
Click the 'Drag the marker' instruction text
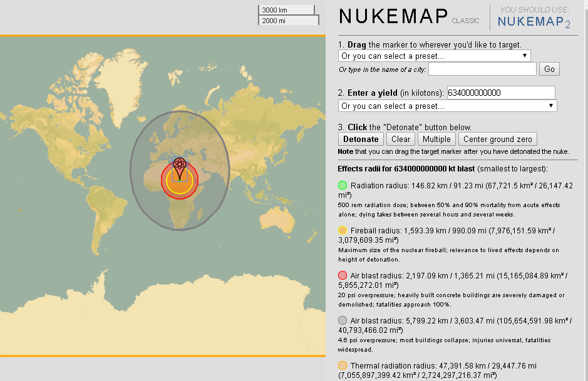tap(430, 44)
